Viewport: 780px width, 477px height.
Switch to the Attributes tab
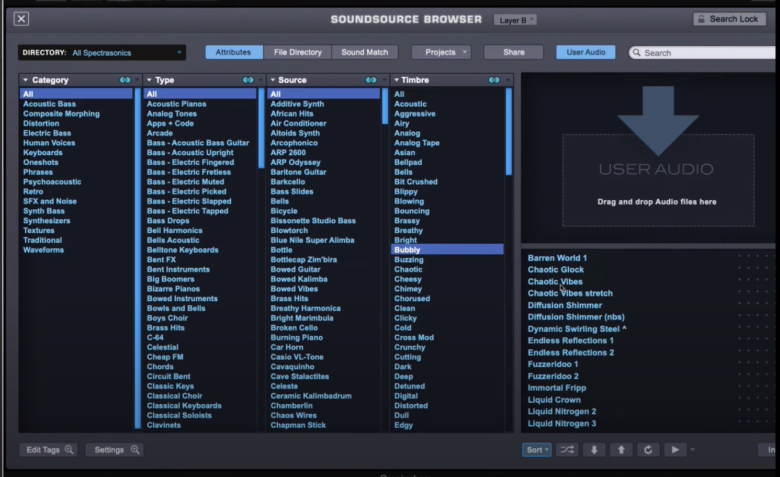234,52
